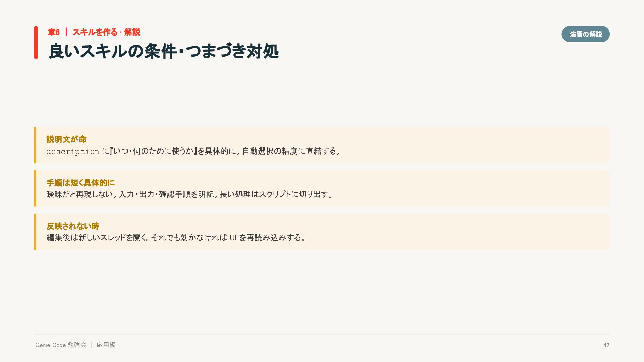644x362 pixels.
Task: Click the orange accent bar of 説明文が命 card
Action: coord(35,145)
